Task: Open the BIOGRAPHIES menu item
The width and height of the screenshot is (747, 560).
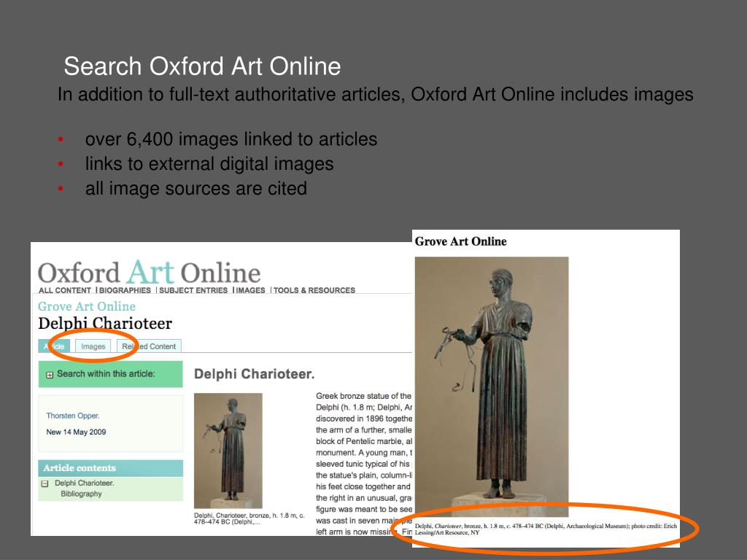Action: pyautogui.click(x=125, y=290)
